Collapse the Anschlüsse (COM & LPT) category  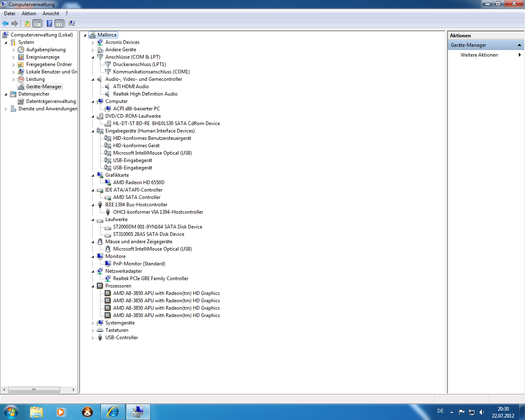point(93,57)
